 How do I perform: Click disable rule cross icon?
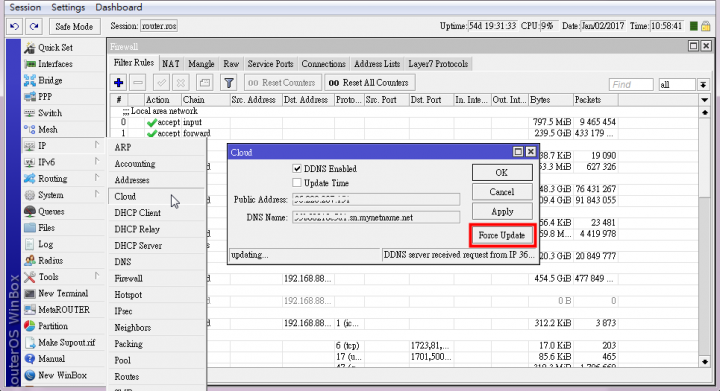[181, 83]
